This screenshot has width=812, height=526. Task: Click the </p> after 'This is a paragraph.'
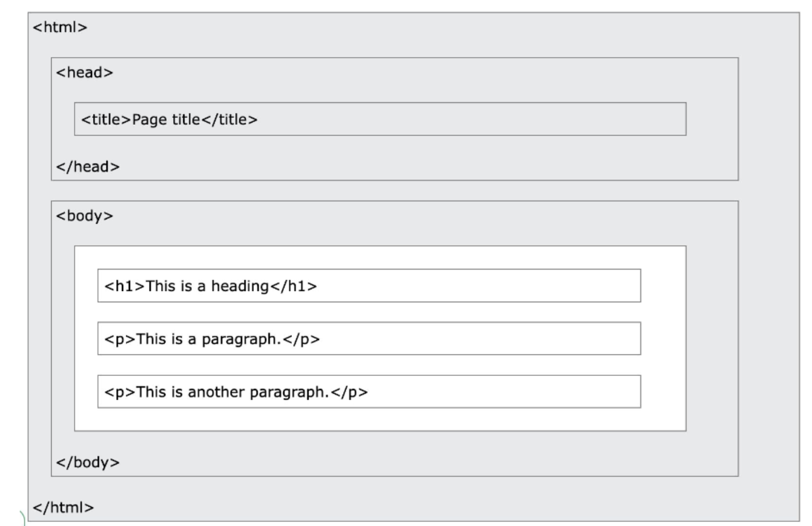click(x=301, y=339)
